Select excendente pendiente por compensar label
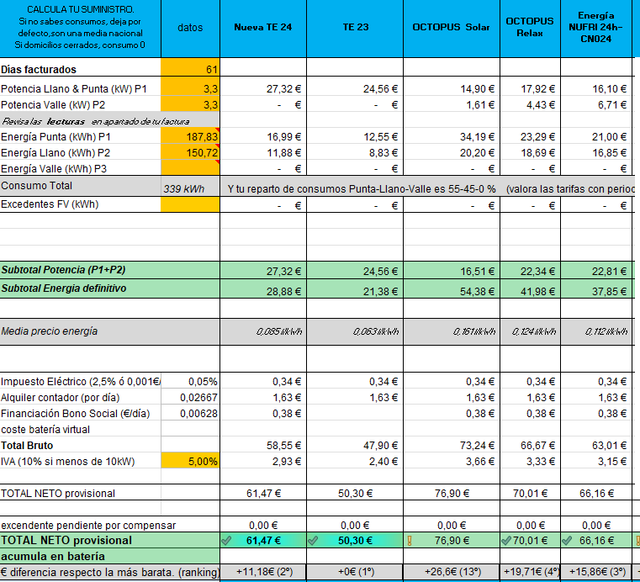Viewport: 640px width, 582px height. pos(88,525)
